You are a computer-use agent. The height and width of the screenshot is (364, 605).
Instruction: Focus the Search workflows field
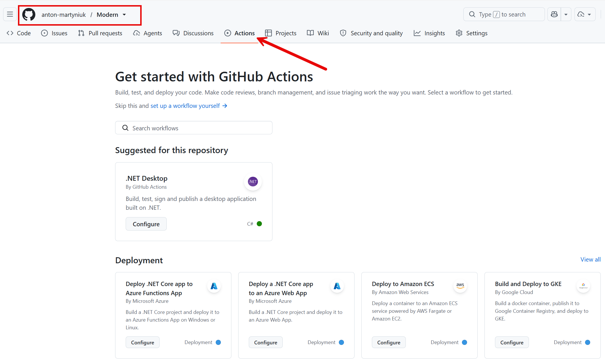point(194,128)
